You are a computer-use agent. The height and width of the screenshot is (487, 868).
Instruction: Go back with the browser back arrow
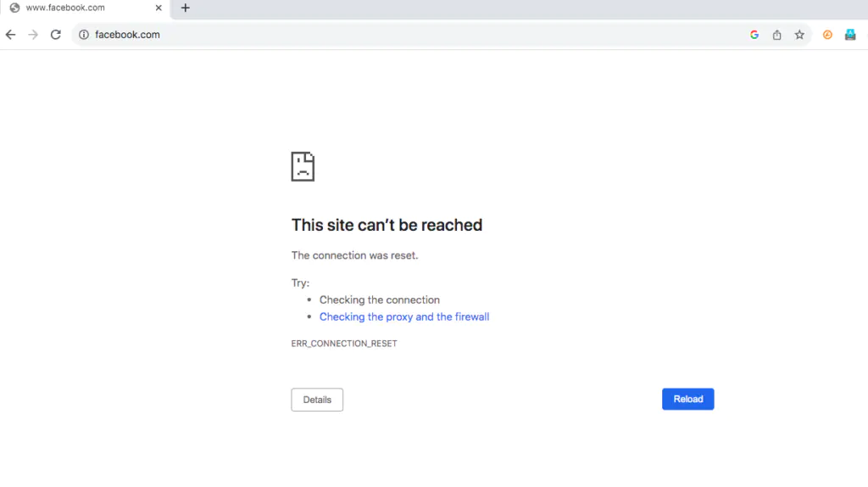click(10, 35)
